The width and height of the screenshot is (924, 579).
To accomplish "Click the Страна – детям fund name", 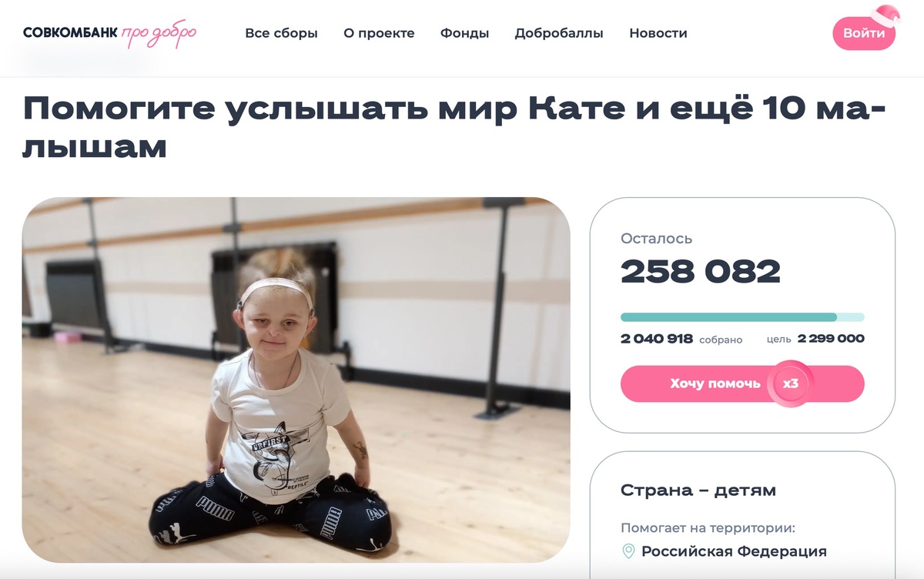I will 698,490.
